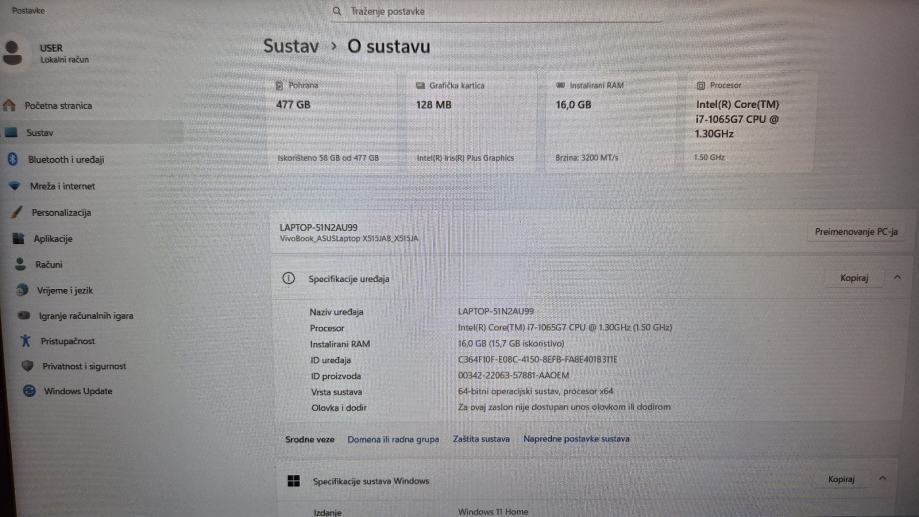The image size is (919, 517).
Task: Open Vrijeme i jezik globe icon
Action: [x=22, y=290]
